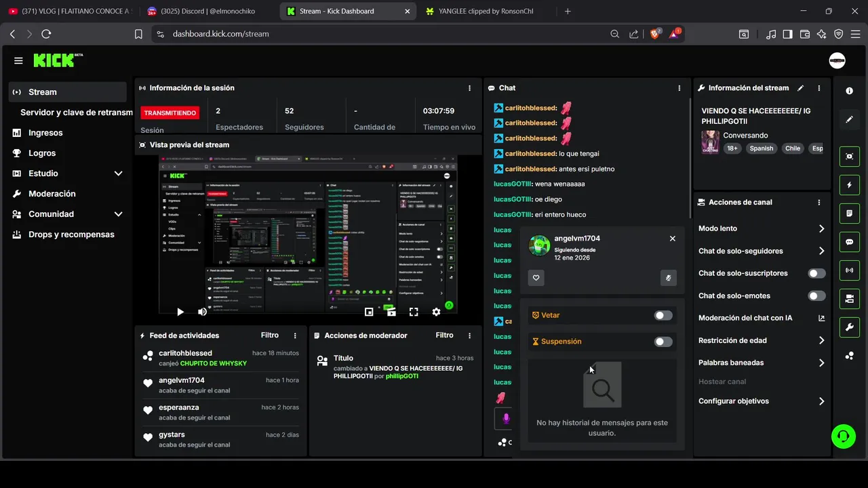Open Brave Rewards triangle icon
This screenshot has width=868, height=488.
point(675,34)
